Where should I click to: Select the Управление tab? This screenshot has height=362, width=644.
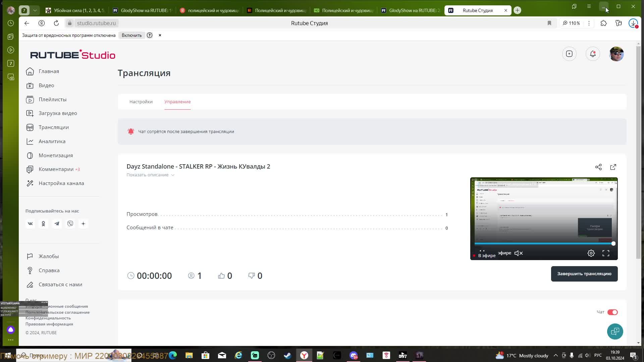tap(177, 102)
